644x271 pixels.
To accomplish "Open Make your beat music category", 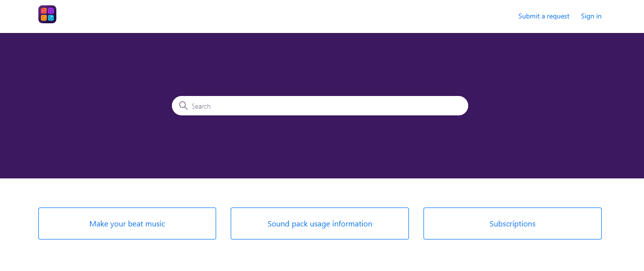I will 127,223.
